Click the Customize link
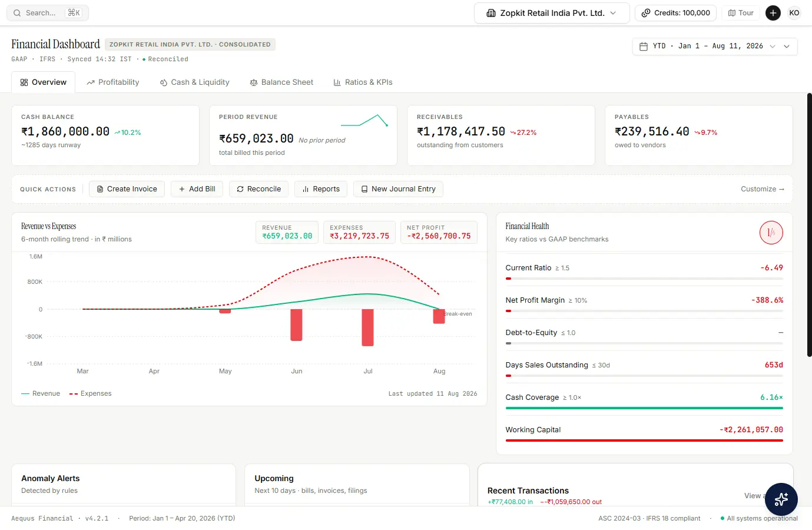This screenshot has width=812, height=530. click(x=763, y=189)
